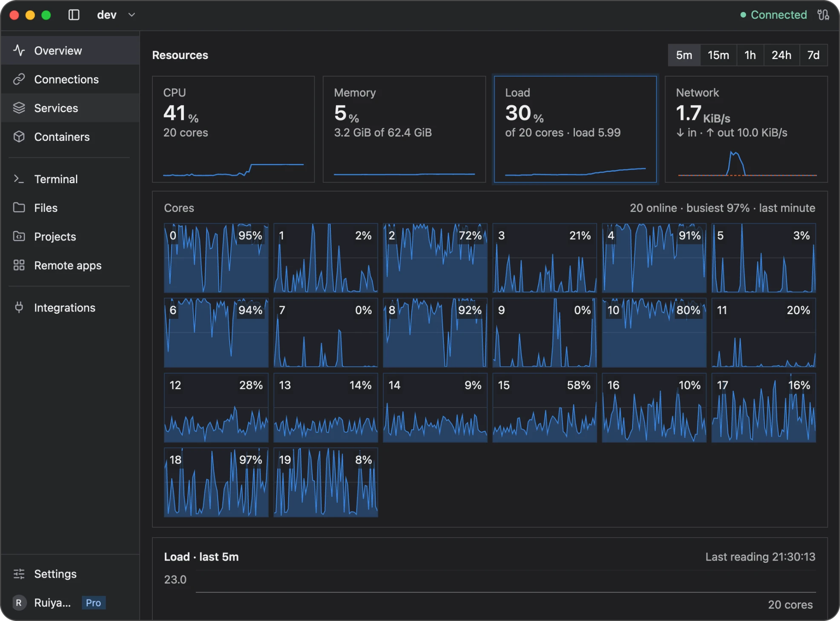Click core 1 chart at 2%
Screen dimensions: 840x621
point(325,258)
